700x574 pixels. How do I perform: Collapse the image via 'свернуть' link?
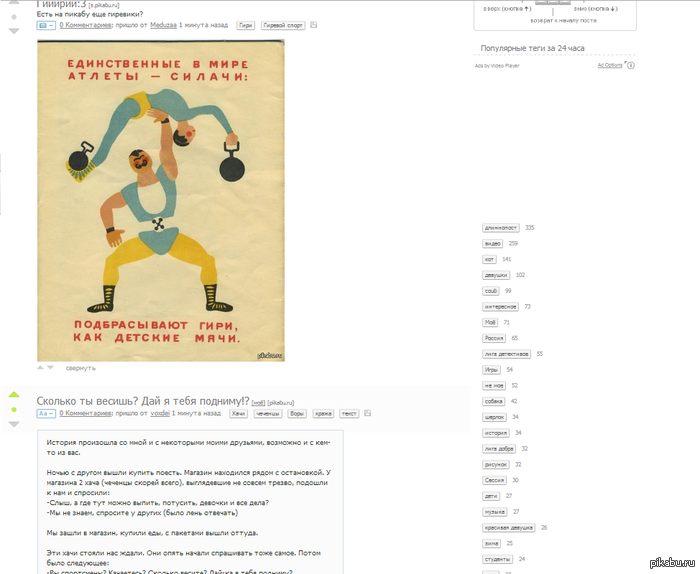click(81, 368)
